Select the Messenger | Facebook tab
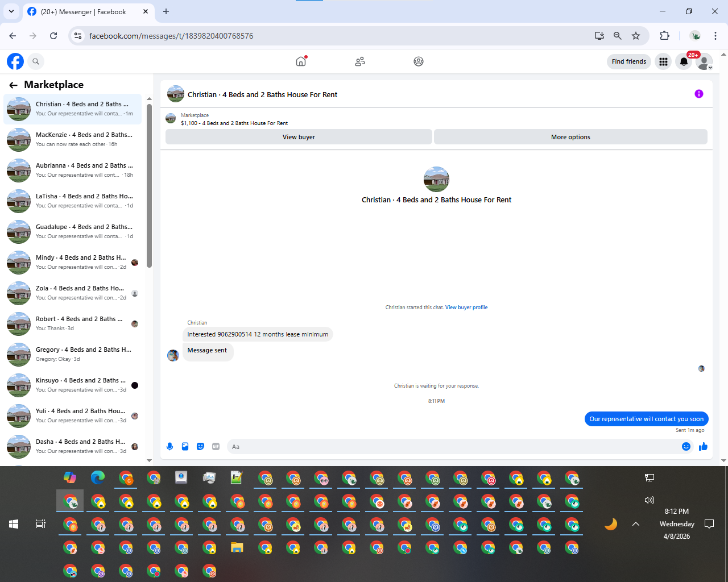This screenshot has width=728, height=582. click(88, 11)
